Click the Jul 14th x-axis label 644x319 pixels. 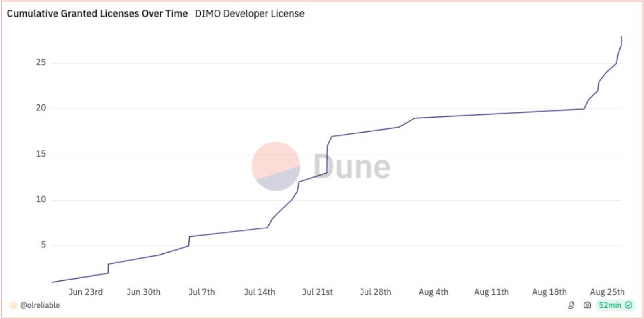259,292
